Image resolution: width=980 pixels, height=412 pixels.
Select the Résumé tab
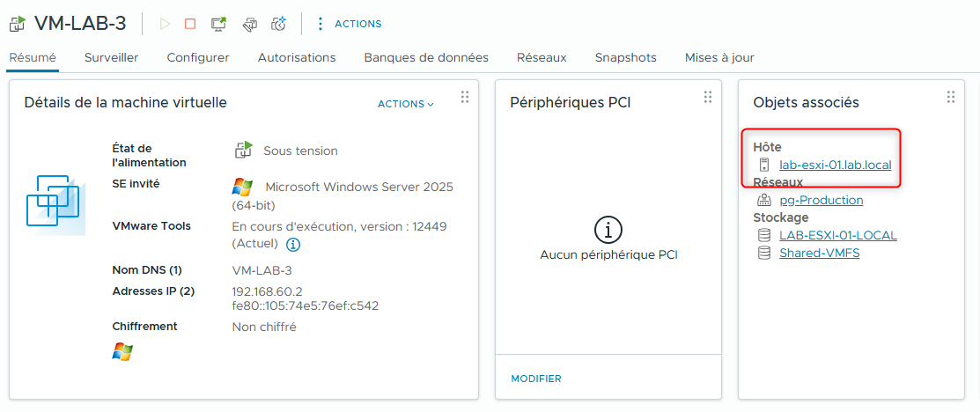pyautogui.click(x=32, y=57)
